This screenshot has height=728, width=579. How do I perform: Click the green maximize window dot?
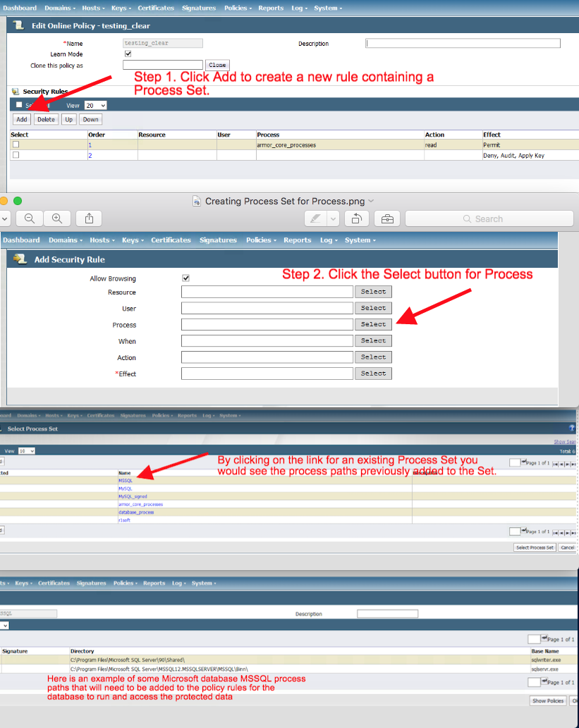[18, 201]
